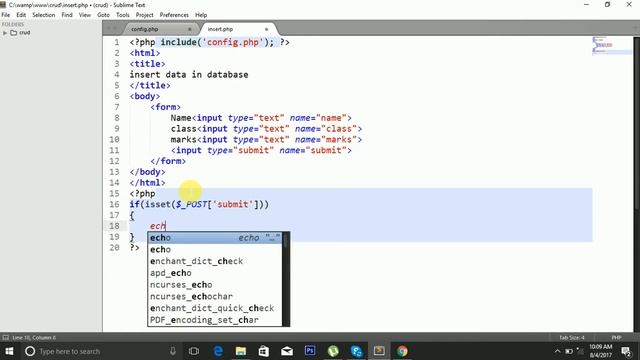Open File Explorer from the taskbar

[x=241, y=351]
